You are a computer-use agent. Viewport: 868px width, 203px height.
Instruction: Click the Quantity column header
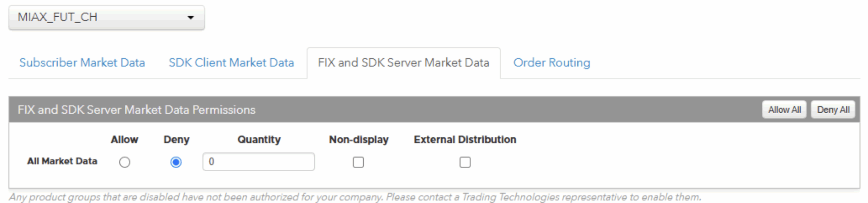259,140
